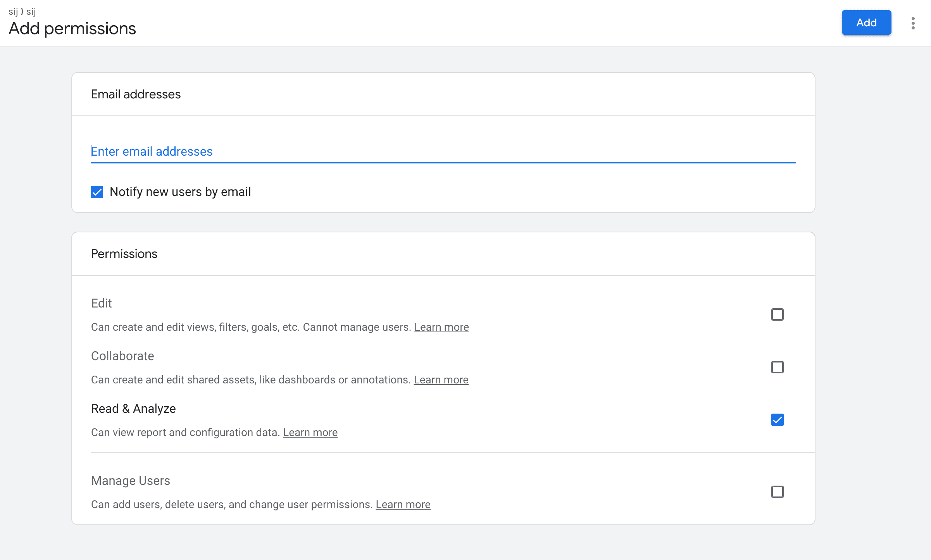Screen dimensions: 931x560
Task: Toggle the Read & Analyze checkbox
Action: pyautogui.click(x=777, y=420)
